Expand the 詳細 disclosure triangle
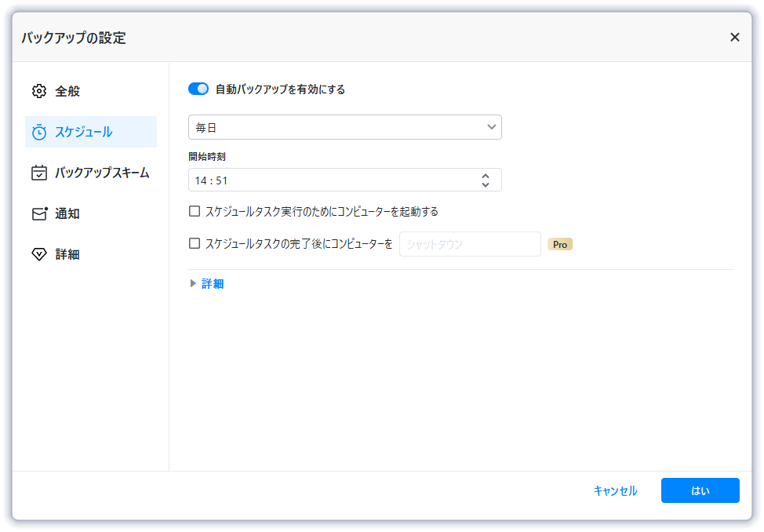Image resolution: width=764 pixels, height=532 pixels. click(193, 284)
